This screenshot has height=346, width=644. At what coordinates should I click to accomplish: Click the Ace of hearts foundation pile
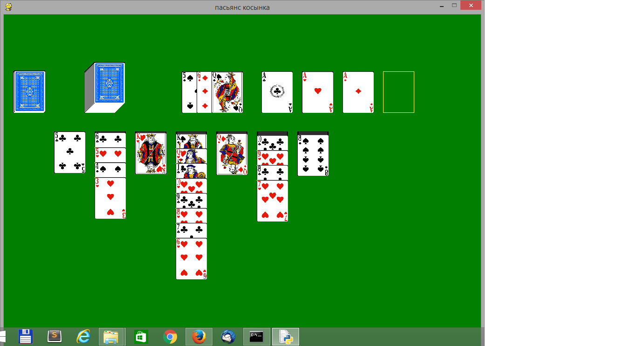(317, 92)
